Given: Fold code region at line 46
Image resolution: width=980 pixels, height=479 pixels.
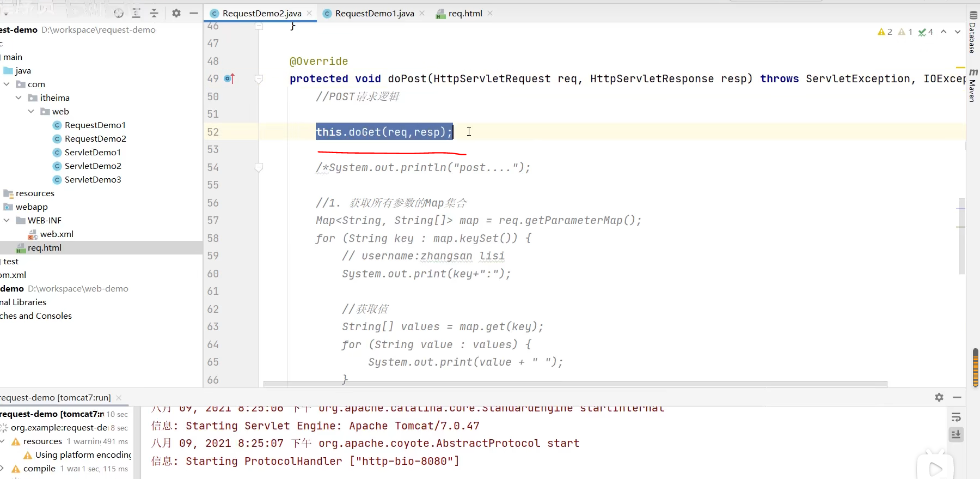Looking at the screenshot, I should click(x=259, y=26).
